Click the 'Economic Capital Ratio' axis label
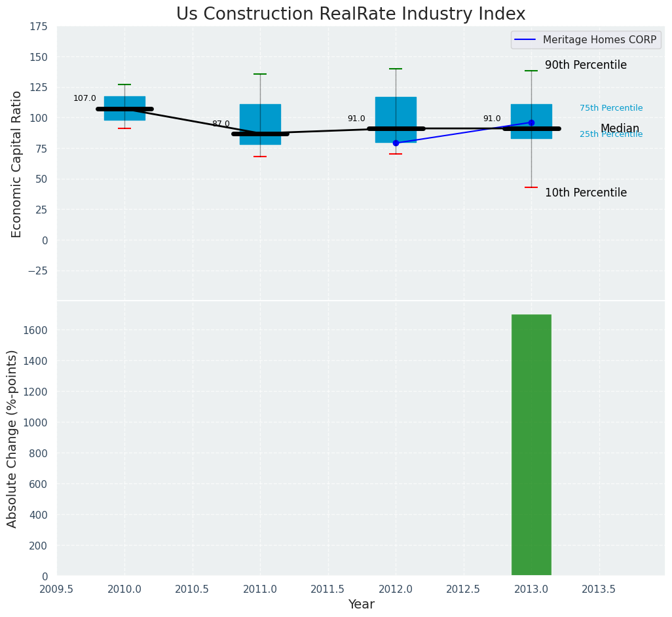 tap(16, 164)
